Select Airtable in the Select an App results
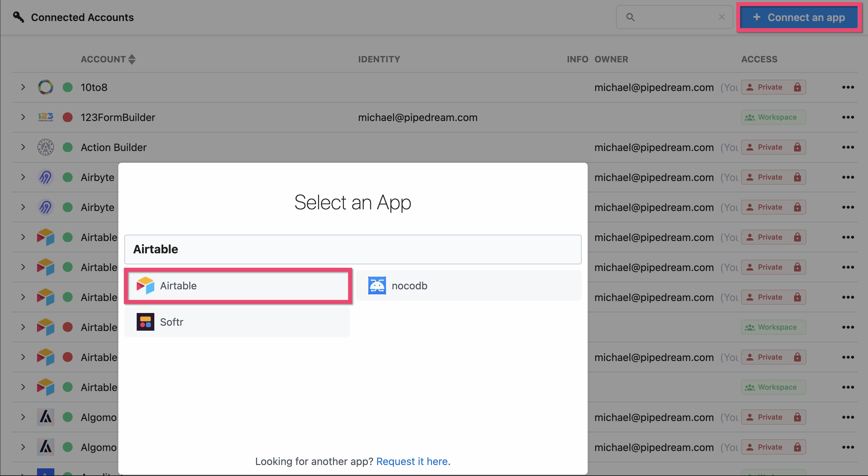Screen dimensions: 868x476 [237, 286]
